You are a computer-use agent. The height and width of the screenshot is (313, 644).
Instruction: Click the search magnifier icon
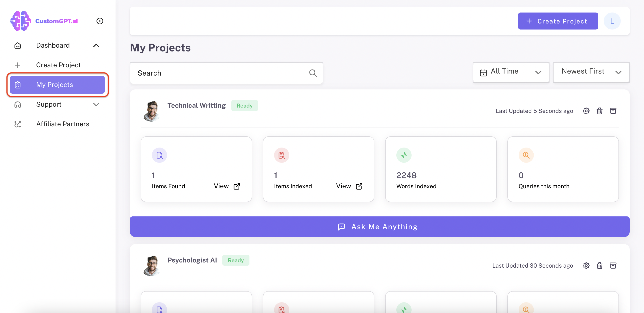point(313,73)
